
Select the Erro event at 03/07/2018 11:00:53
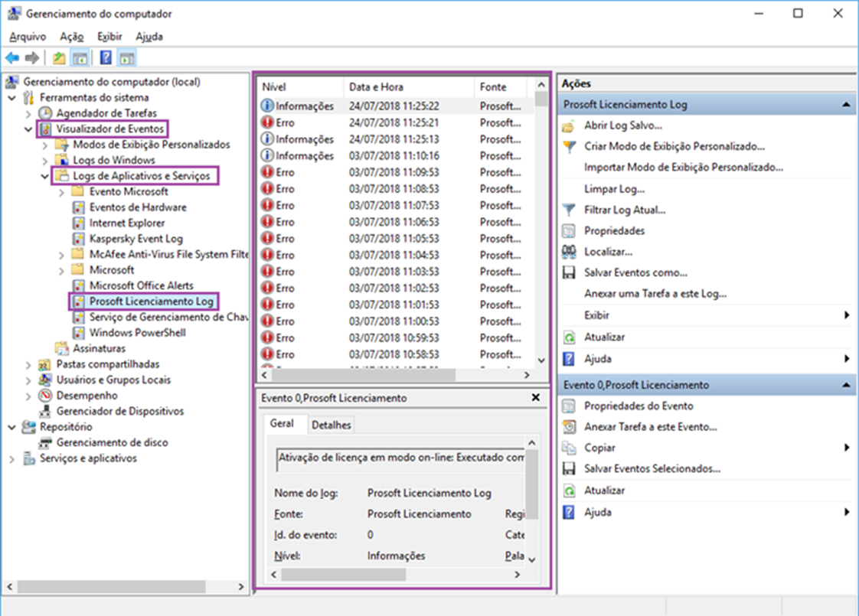coord(396,321)
